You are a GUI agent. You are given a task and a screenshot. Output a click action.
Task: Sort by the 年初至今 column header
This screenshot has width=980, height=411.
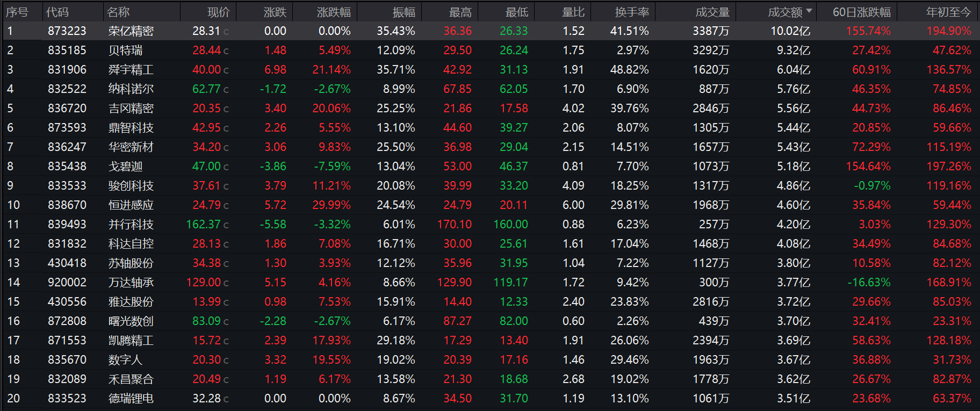(949, 12)
